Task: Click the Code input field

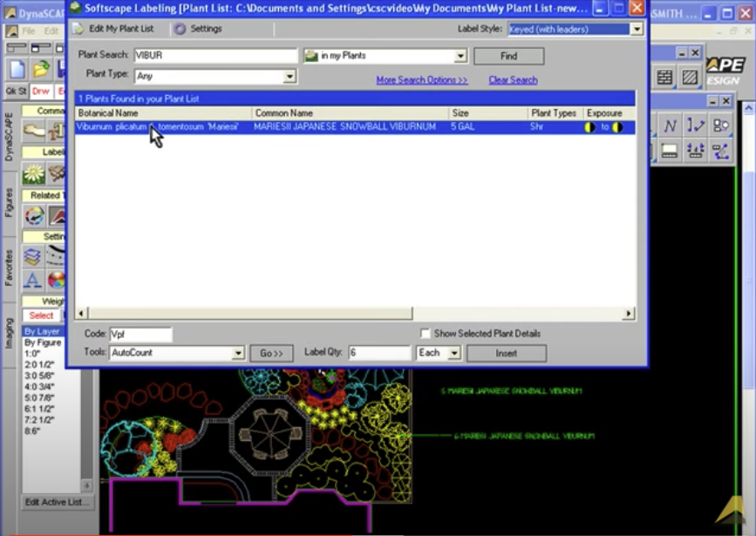Action: (x=140, y=334)
